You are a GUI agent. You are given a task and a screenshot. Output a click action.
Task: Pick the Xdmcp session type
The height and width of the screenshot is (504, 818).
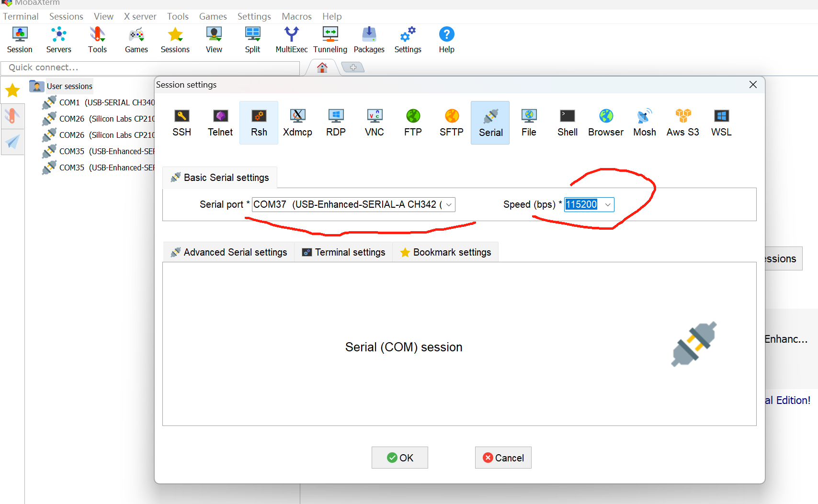coord(297,123)
